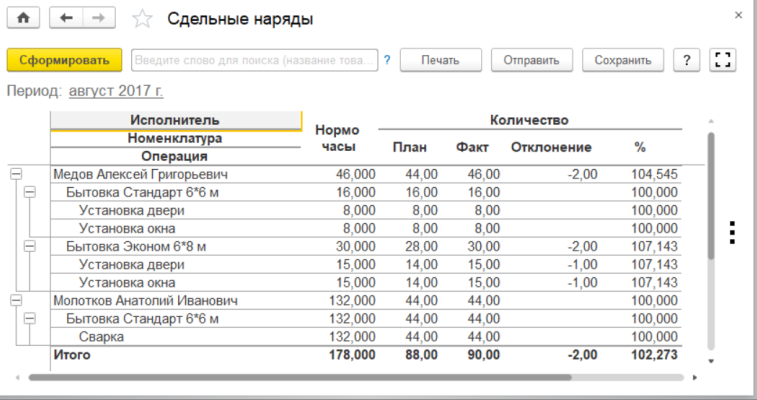
Task: Click the Печать button
Action: 440,60
